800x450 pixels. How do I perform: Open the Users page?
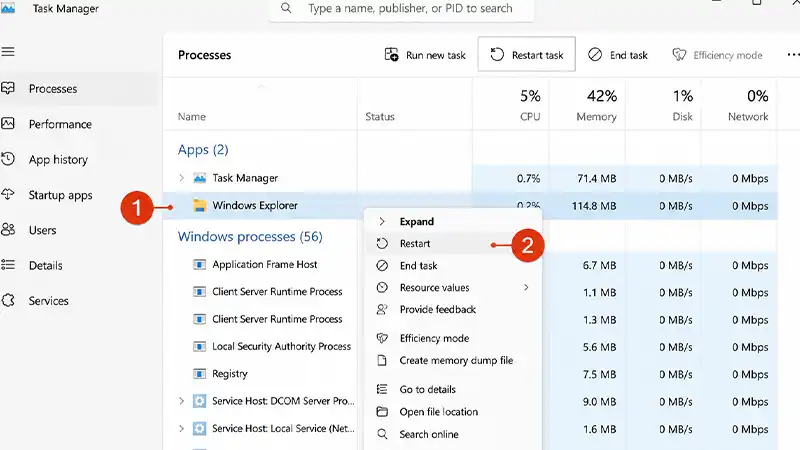click(x=42, y=230)
